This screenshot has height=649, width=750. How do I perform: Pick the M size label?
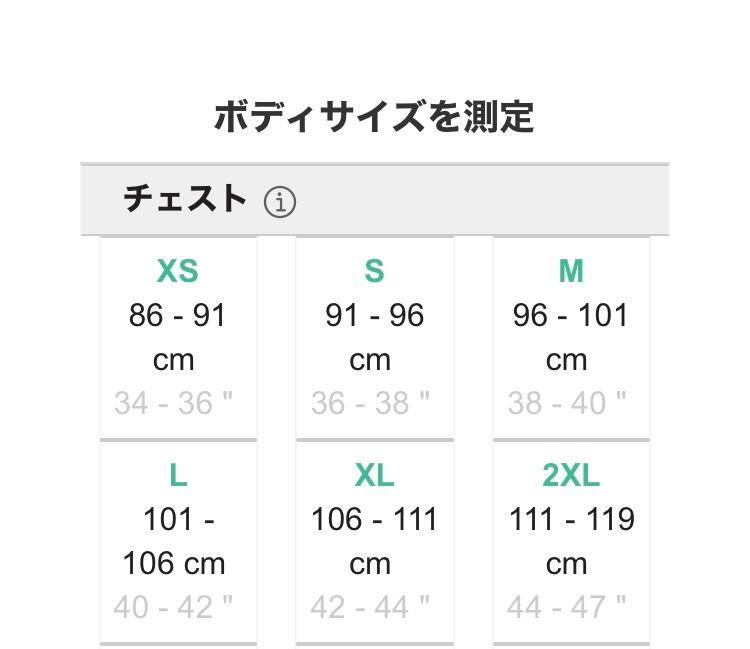[570, 271]
